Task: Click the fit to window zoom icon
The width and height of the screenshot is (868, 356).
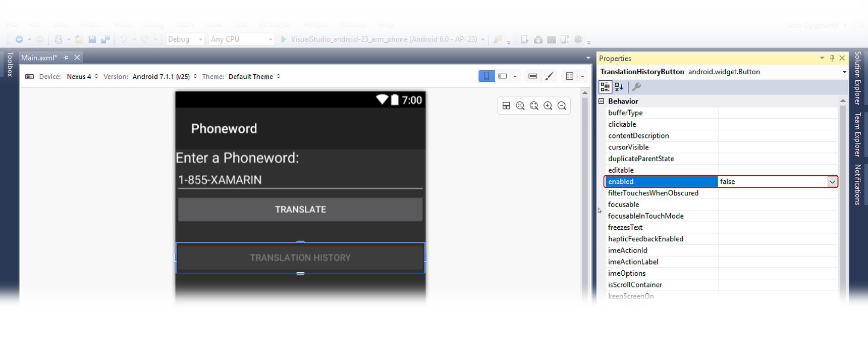Action: tap(534, 106)
